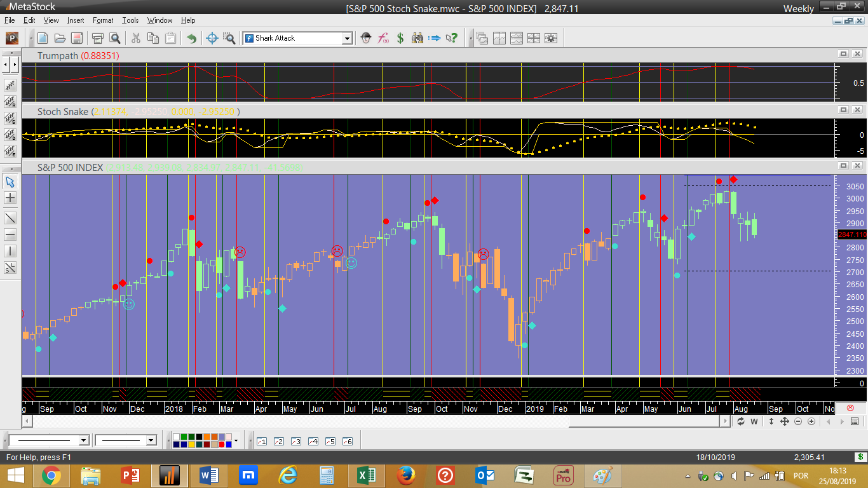
Task: Toggle the weekly periodicity W button
Action: (754, 421)
